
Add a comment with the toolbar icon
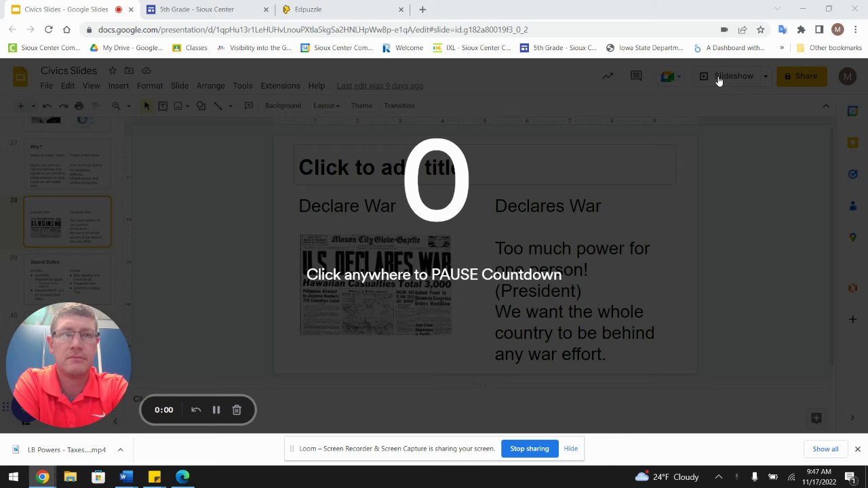point(248,106)
